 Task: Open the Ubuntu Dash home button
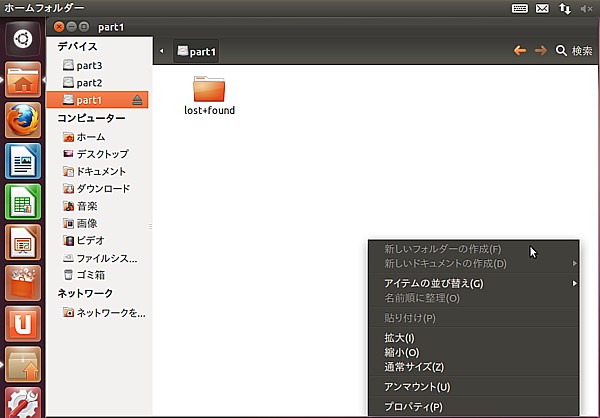coord(21,39)
